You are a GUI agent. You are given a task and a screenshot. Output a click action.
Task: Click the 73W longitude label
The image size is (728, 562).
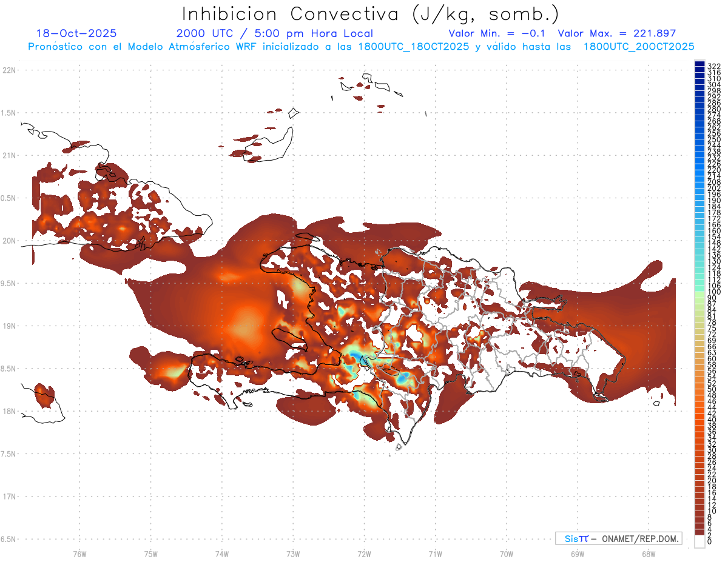[x=293, y=554]
